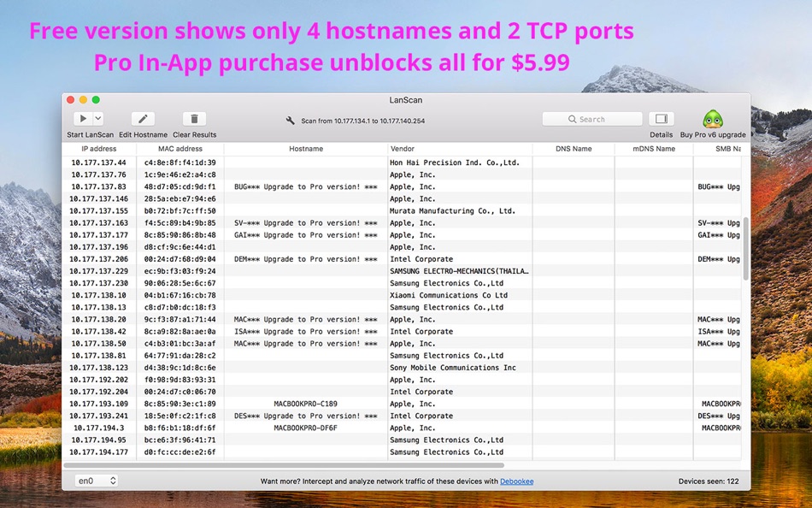Select IP address 10.177.138.81
The image size is (812, 508).
[x=99, y=356]
